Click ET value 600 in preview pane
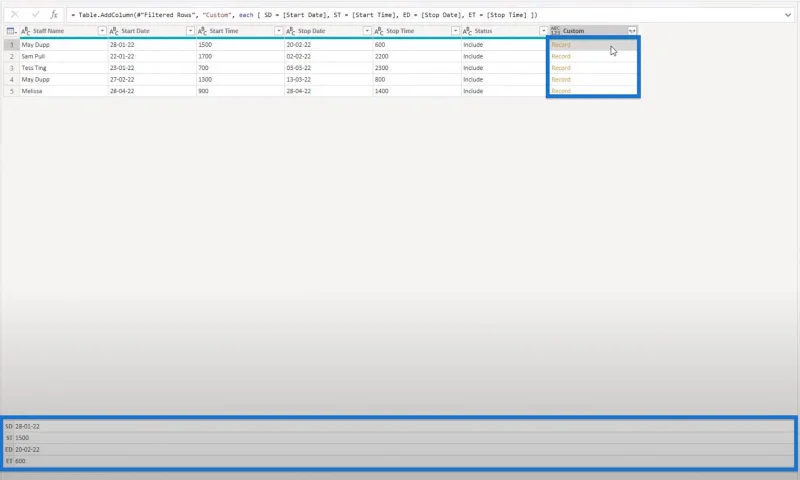The height and width of the screenshot is (480, 800). (x=20, y=461)
